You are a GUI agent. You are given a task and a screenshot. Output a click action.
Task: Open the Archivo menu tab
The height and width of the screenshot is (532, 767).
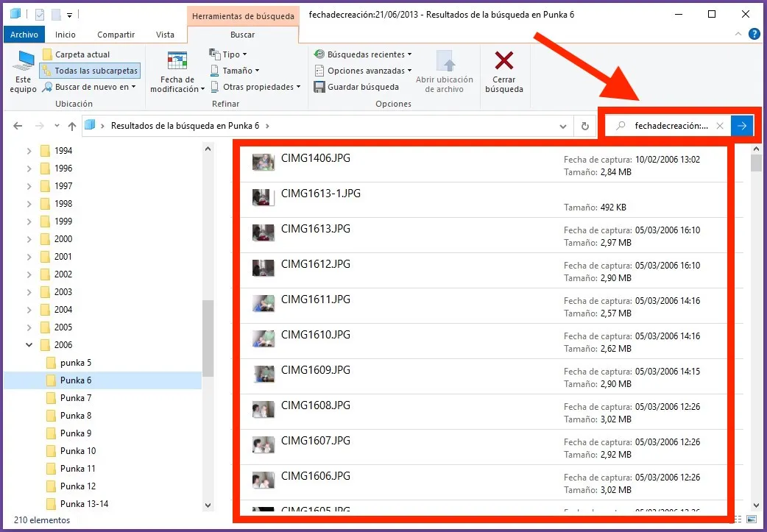coord(24,35)
